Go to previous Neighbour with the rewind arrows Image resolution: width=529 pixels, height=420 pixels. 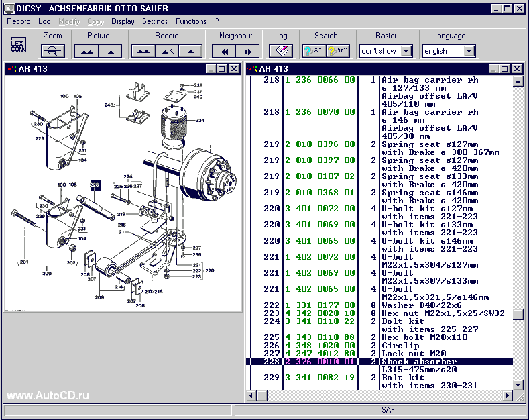(224, 51)
